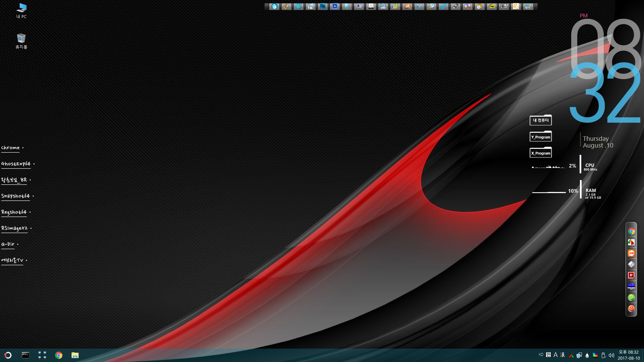Image resolution: width=644 pixels, height=362 pixels.
Task: Open the orange ON chat icon in dock
Action: (631, 253)
